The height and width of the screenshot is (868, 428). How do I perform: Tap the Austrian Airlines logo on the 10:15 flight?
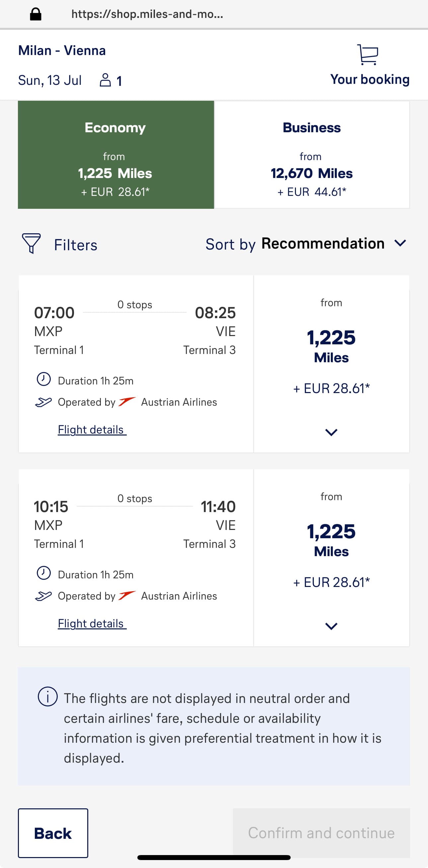point(127,595)
